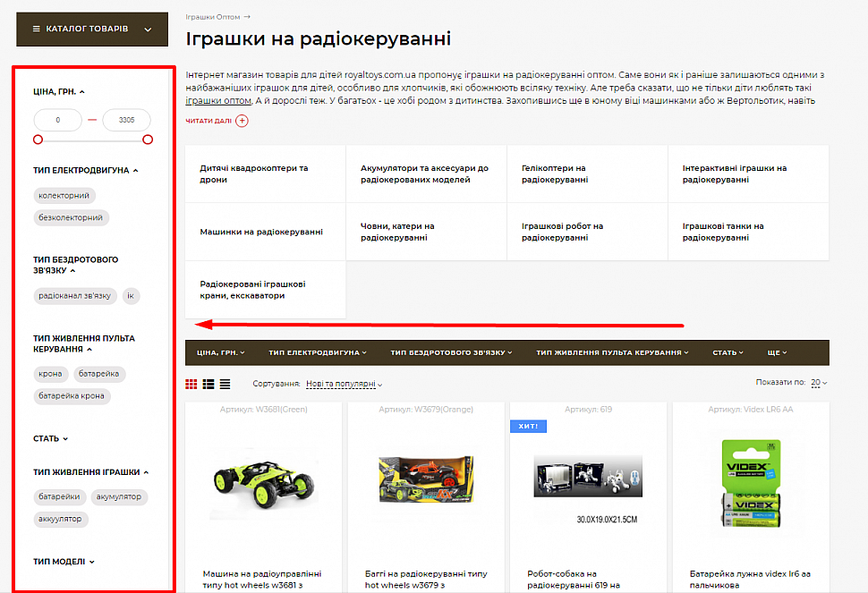Open Стать filter in dark bar

tap(728, 352)
